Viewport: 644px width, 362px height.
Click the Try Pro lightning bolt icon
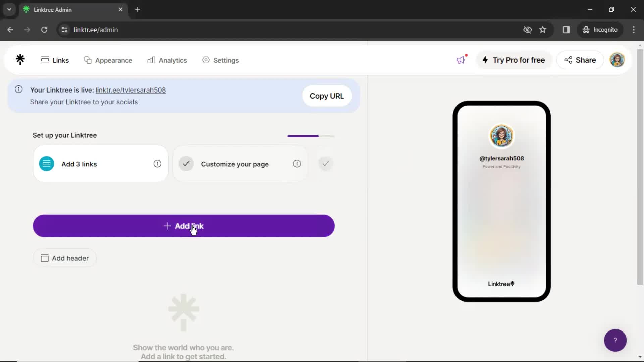[485, 60]
